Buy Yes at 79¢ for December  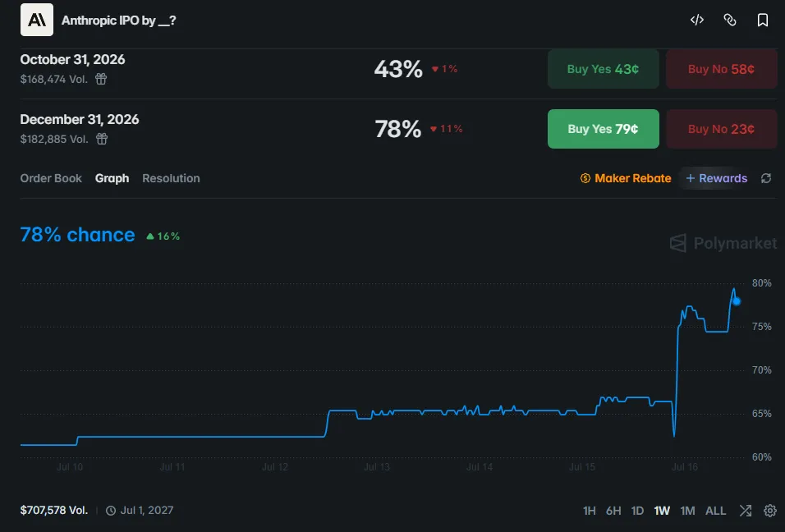[603, 129]
